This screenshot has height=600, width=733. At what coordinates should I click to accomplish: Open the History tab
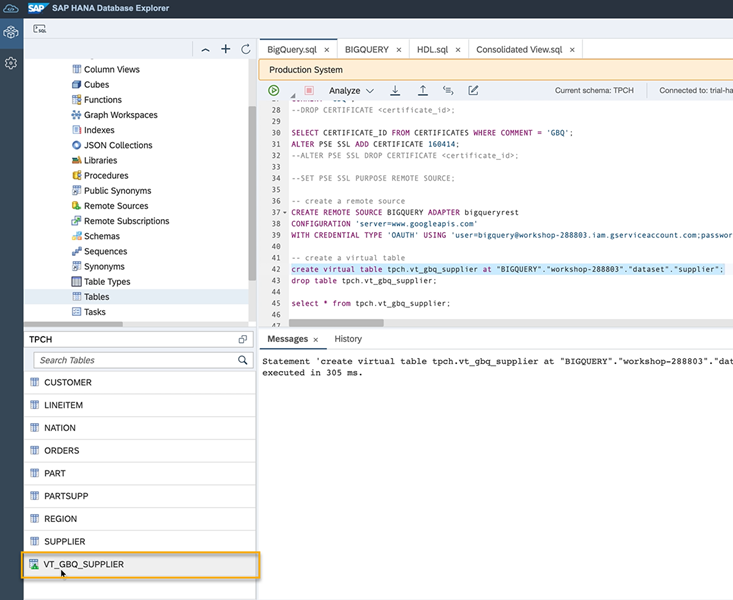click(348, 339)
